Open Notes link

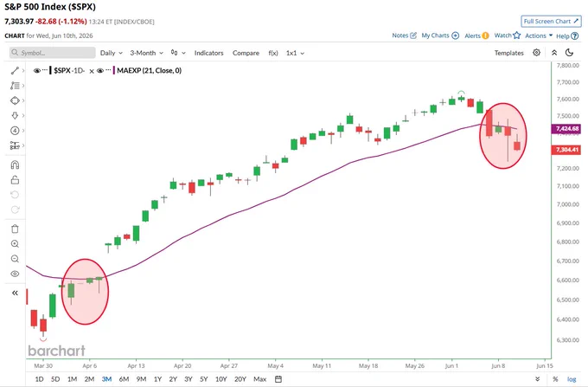point(405,35)
